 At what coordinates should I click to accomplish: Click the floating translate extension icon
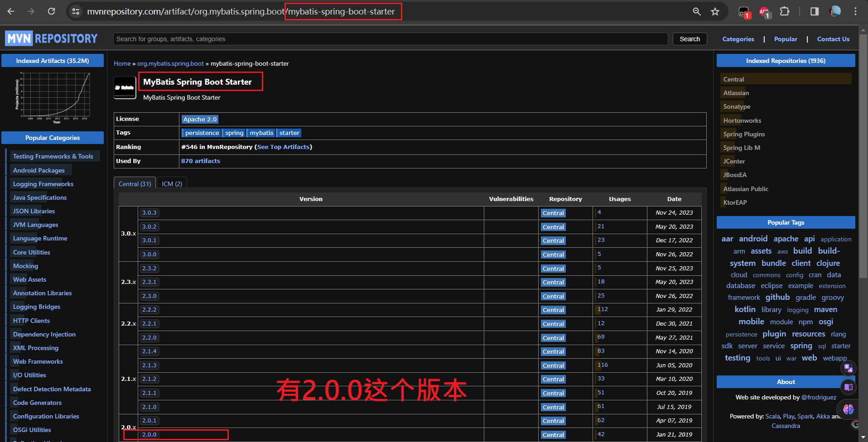848,368
